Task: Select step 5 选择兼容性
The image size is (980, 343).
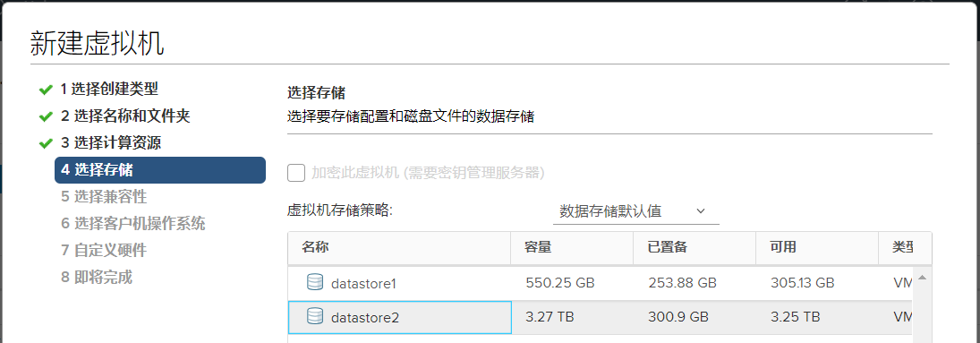Action: [x=104, y=196]
